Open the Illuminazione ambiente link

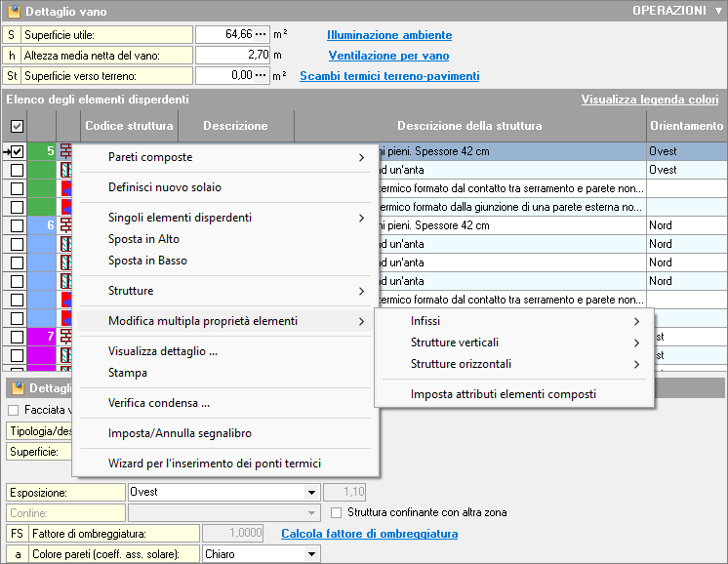coord(388,35)
